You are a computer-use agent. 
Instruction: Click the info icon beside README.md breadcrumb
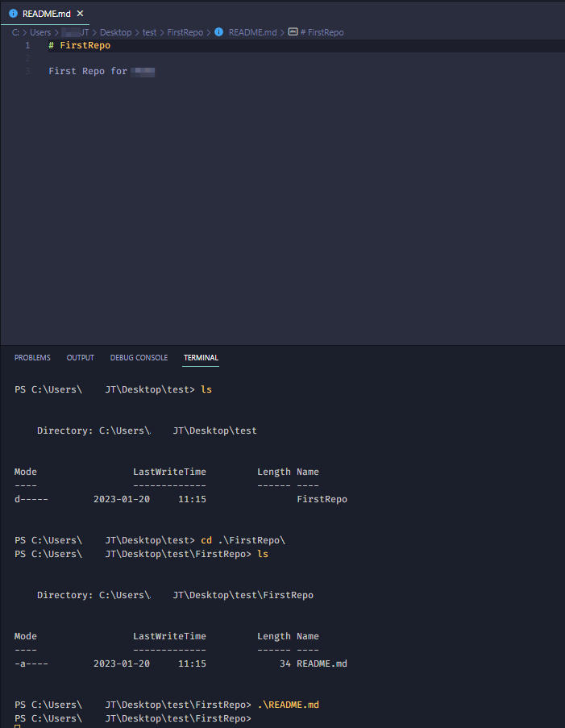(218, 32)
